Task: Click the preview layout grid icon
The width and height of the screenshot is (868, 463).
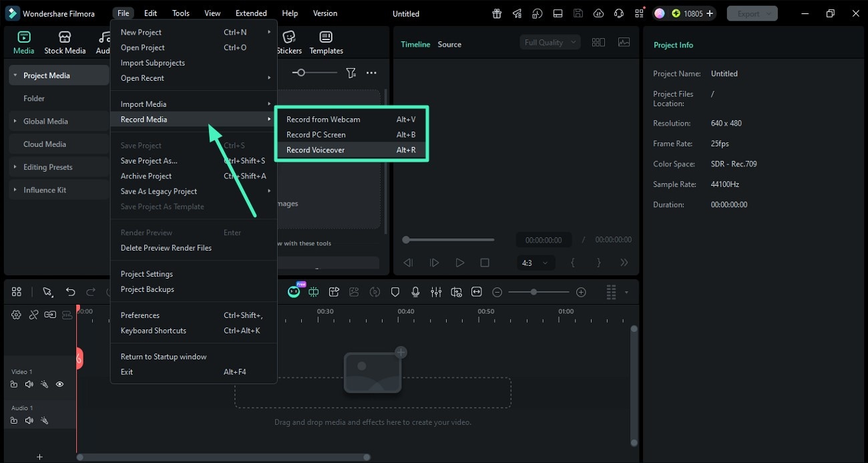Action: click(598, 42)
